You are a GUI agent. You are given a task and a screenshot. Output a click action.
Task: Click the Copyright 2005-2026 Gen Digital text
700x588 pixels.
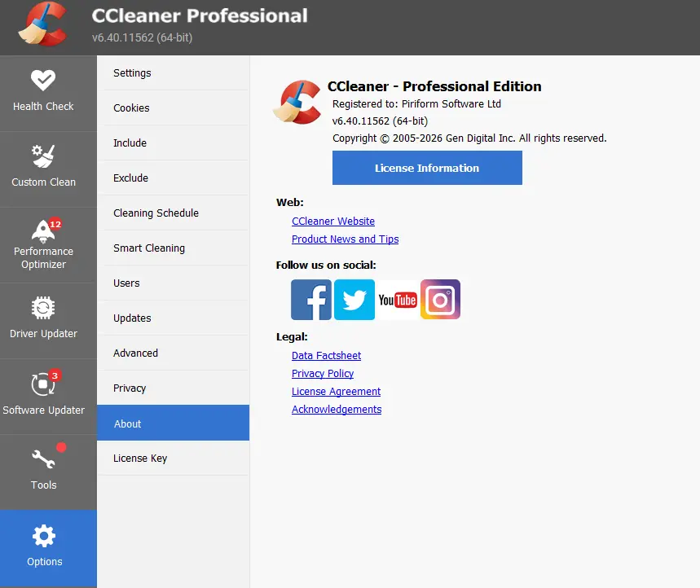pos(469,138)
